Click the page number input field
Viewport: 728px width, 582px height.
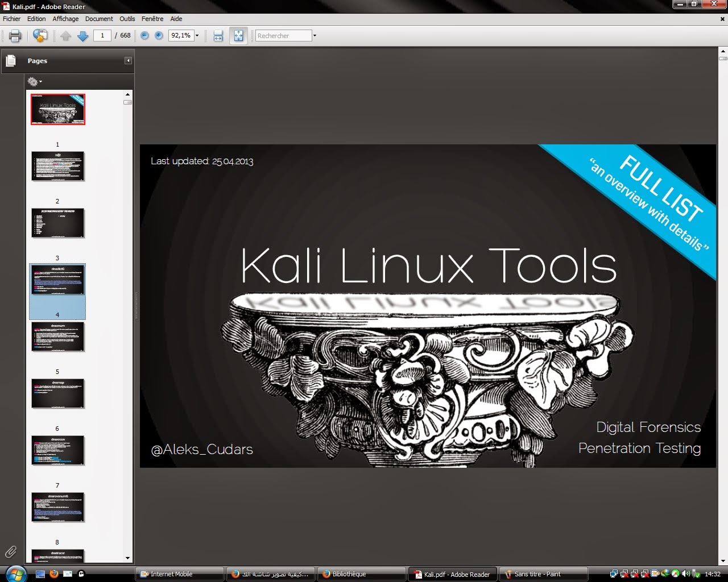(102, 35)
